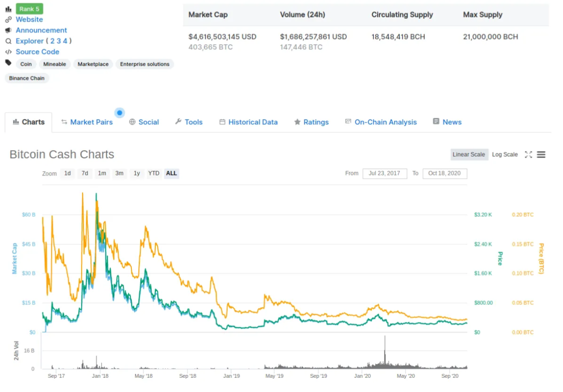Click the max supply 21,000,000 BCH

tap(491, 36)
